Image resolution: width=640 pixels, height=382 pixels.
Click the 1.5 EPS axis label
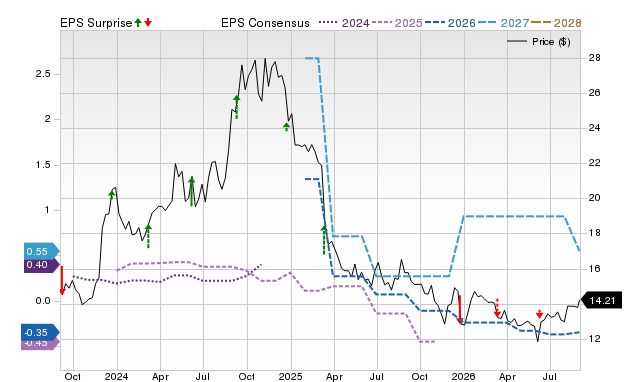[x=43, y=164]
